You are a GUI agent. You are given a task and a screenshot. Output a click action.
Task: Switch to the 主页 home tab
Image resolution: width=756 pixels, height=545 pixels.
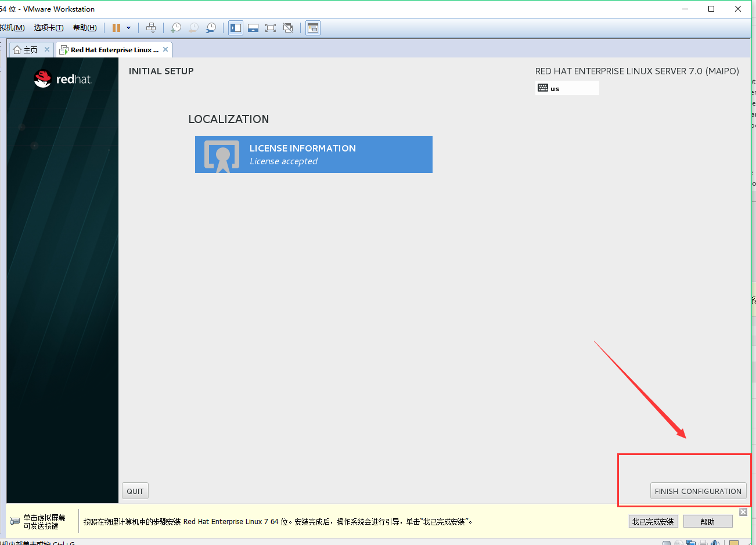pyautogui.click(x=31, y=50)
